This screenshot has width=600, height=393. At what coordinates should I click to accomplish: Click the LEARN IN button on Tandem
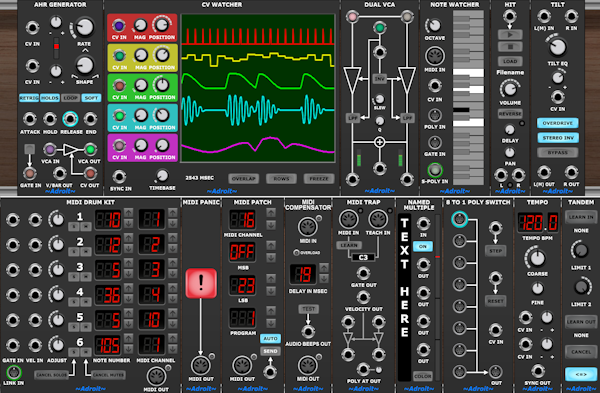click(581, 217)
